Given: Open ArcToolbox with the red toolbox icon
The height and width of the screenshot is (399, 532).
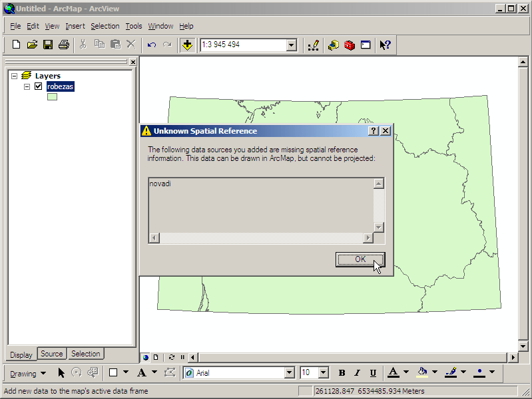Looking at the screenshot, I should (x=350, y=45).
